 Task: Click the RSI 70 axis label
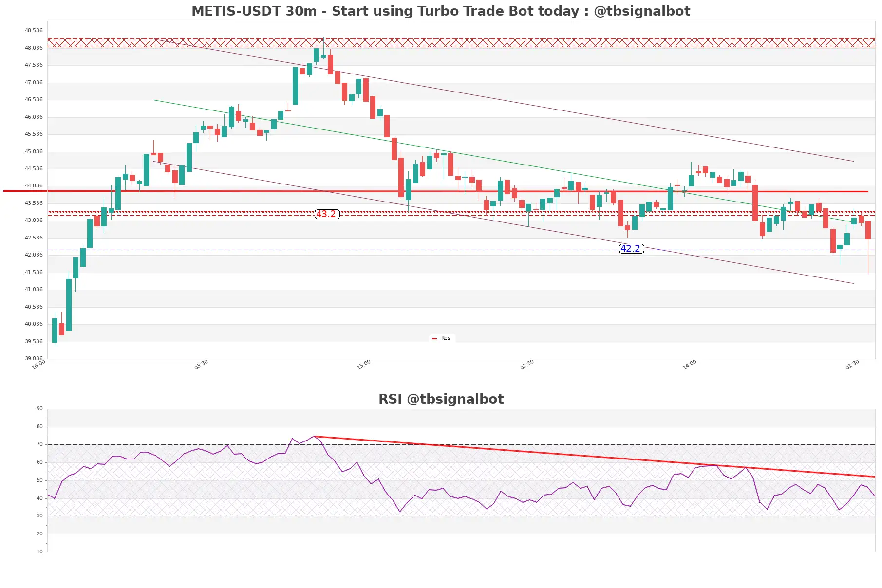coord(39,444)
